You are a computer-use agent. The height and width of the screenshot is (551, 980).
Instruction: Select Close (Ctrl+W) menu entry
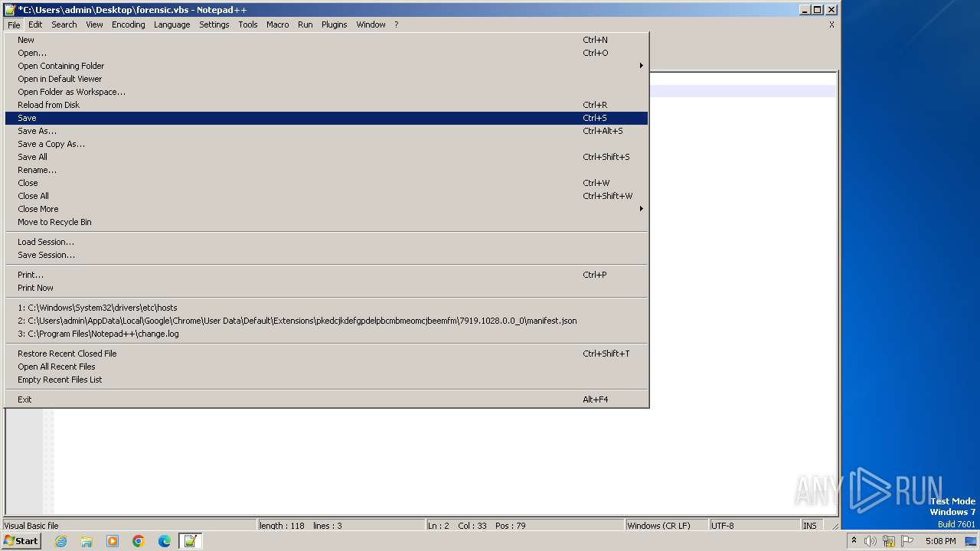pyautogui.click(x=326, y=183)
